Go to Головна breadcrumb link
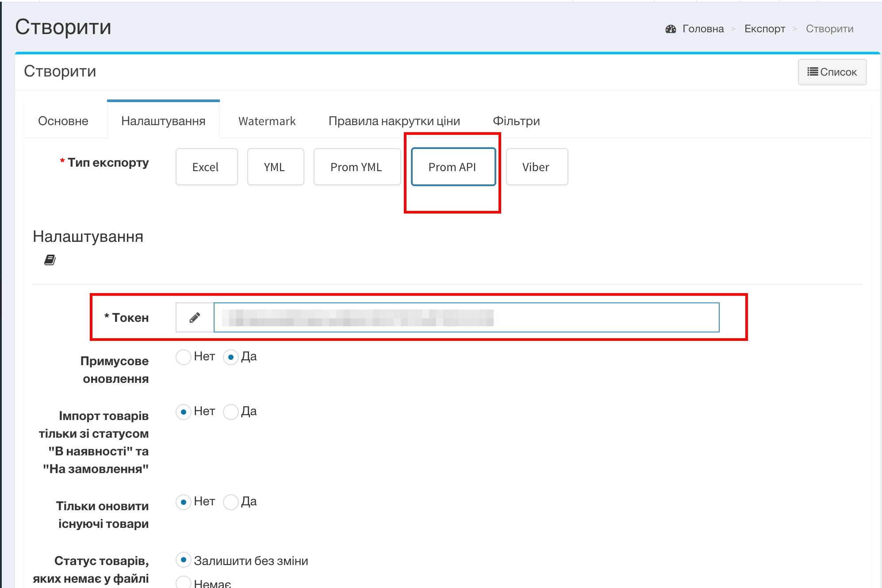The width and height of the screenshot is (882, 588). click(703, 29)
